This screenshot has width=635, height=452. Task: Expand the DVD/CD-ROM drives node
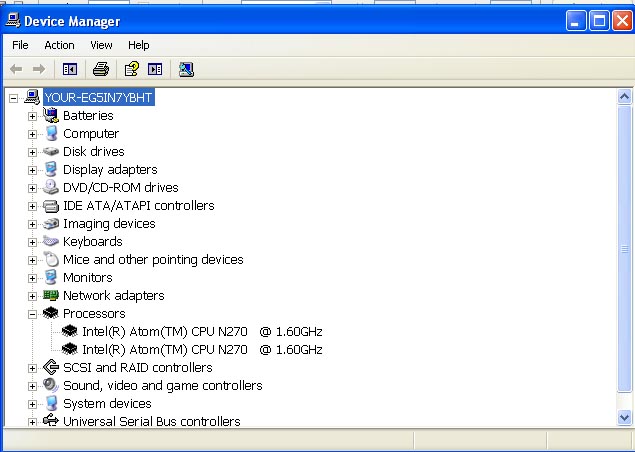32,188
